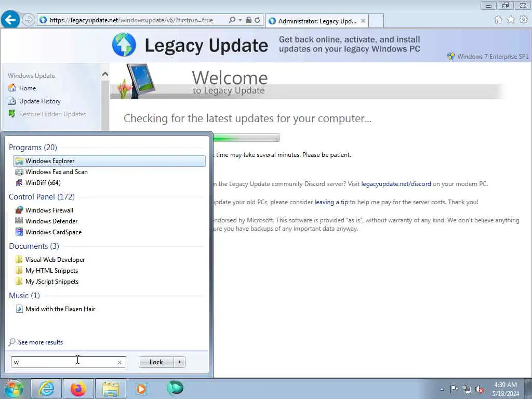This screenshot has height=399, width=532.
Task: Open the Tools gear icon
Action: (524, 20)
